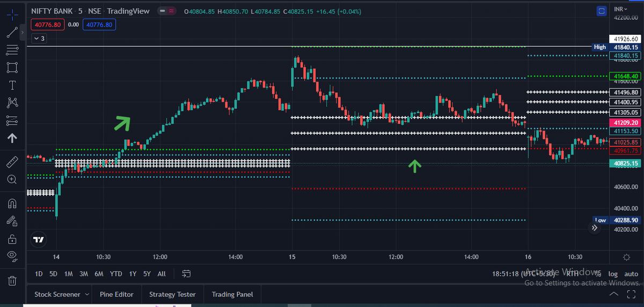The height and width of the screenshot is (307, 644).
Task: Click the trash Remove Drawings icon
Action: (x=12, y=280)
